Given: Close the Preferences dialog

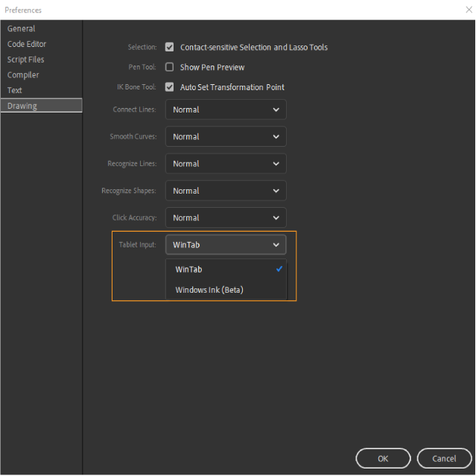Looking at the screenshot, I should (x=469, y=10).
